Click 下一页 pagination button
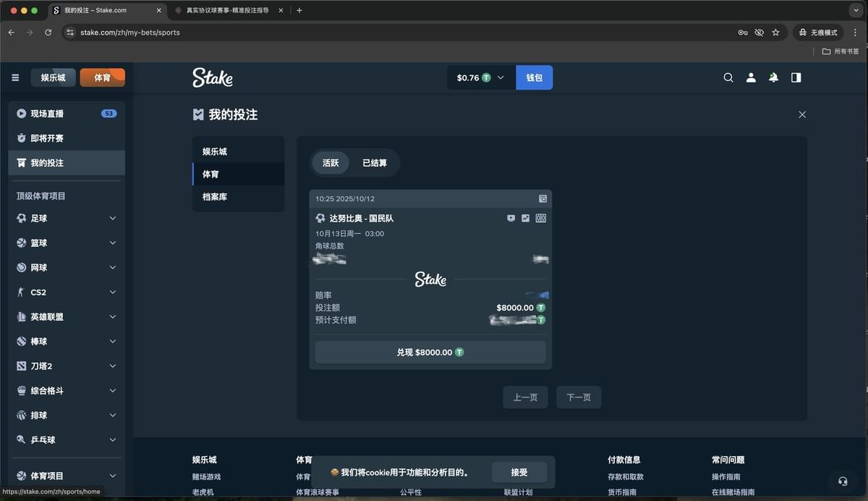The width and height of the screenshot is (868, 501). (x=579, y=397)
